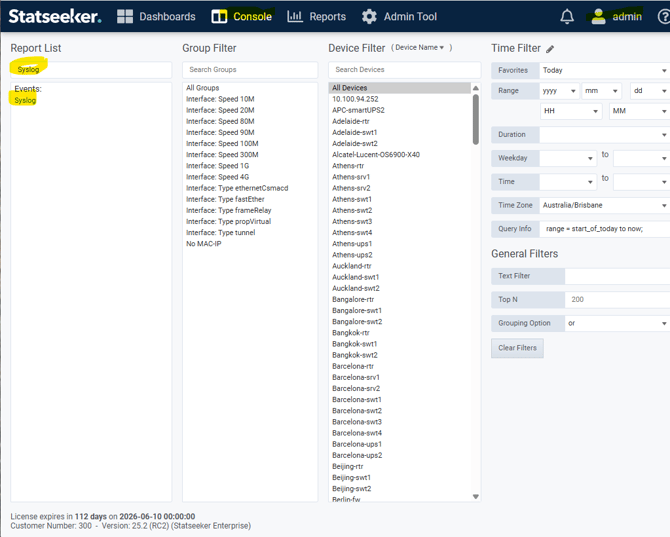Screen dimensions: 670x537
Task: Click the Admin Tool gear icon
Action: (x=369, y=17)
